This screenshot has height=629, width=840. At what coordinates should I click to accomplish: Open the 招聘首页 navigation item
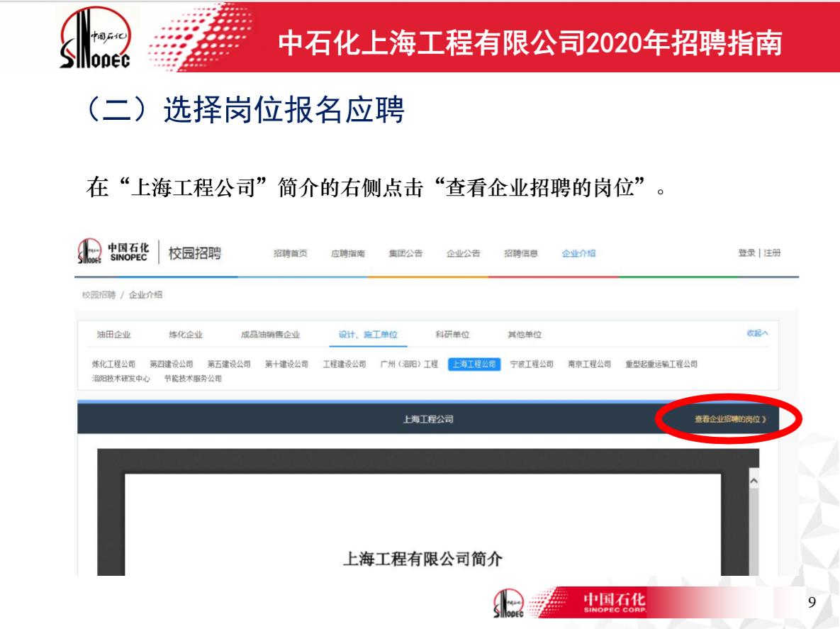click(291, 253)
